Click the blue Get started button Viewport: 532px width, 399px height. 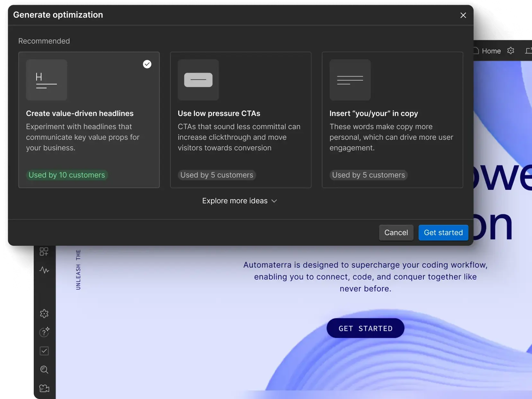click(443, 233)
